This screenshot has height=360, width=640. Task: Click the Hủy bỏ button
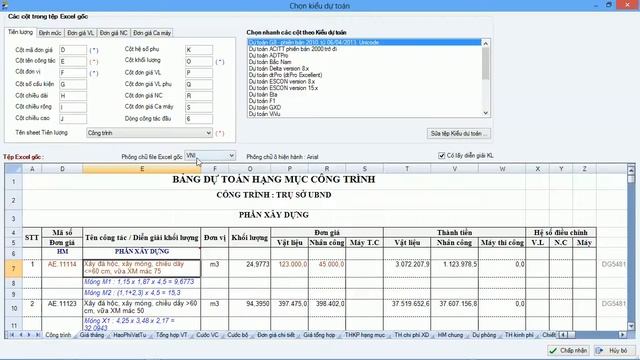pos(614,351)
